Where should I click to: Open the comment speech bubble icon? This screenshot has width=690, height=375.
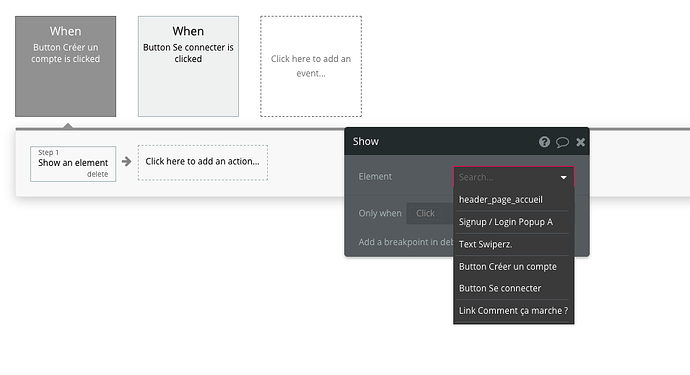point(562,142)
